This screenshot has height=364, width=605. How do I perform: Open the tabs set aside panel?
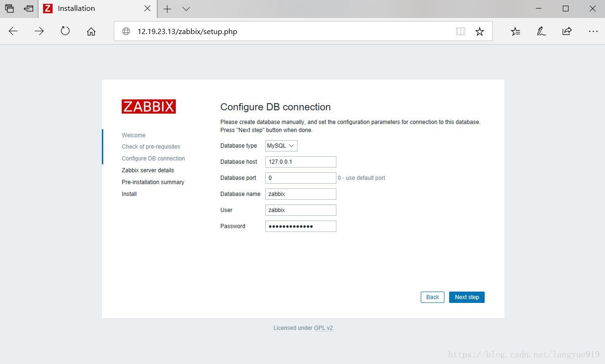tap(9, 9)
